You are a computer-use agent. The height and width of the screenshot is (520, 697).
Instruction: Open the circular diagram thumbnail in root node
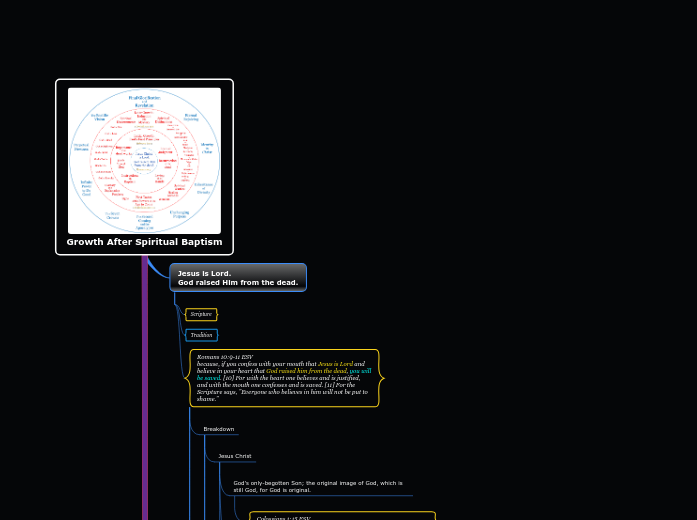click(144, 161)
